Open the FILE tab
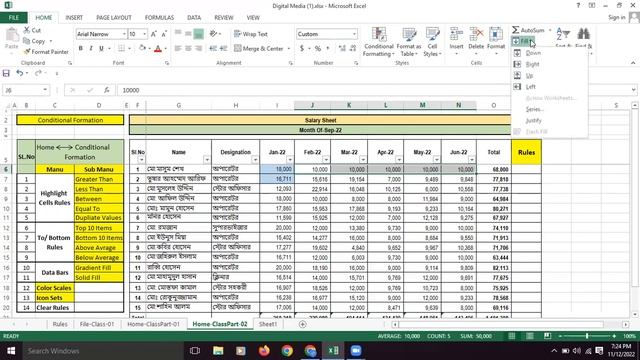 (x=13, y=18)
